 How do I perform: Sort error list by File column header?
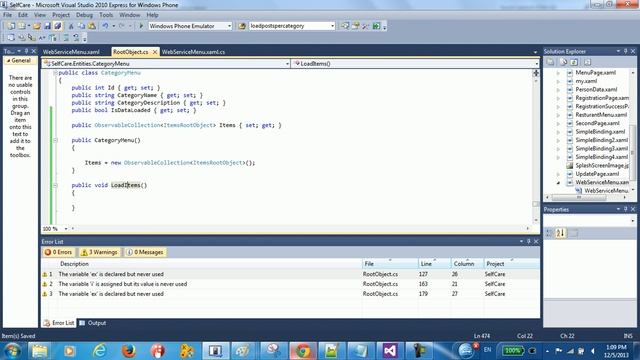click(390, 264)
